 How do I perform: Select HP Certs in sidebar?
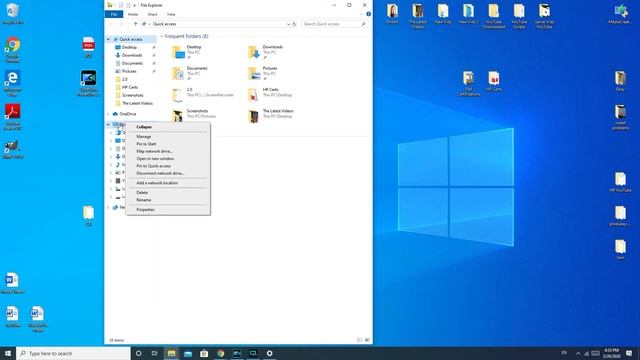[x=130, y=87]
